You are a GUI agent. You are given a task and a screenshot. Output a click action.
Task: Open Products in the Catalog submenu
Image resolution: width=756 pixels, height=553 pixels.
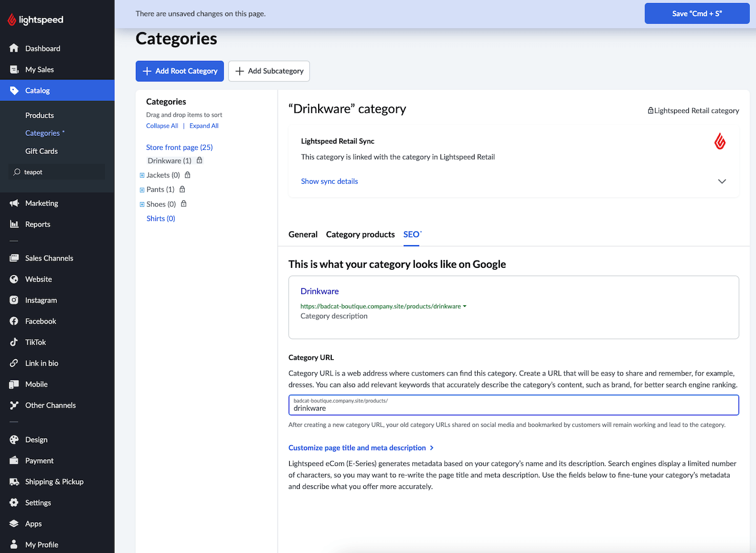[x=39, y=115]
